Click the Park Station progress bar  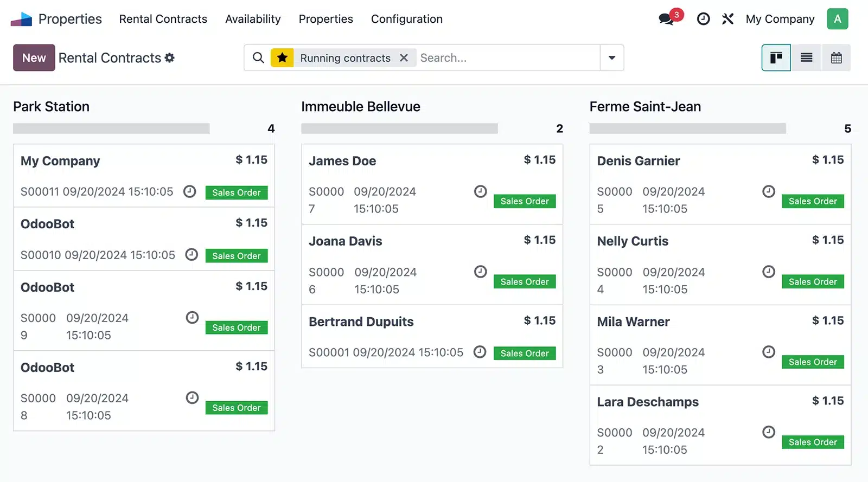[x=111, y=128]
